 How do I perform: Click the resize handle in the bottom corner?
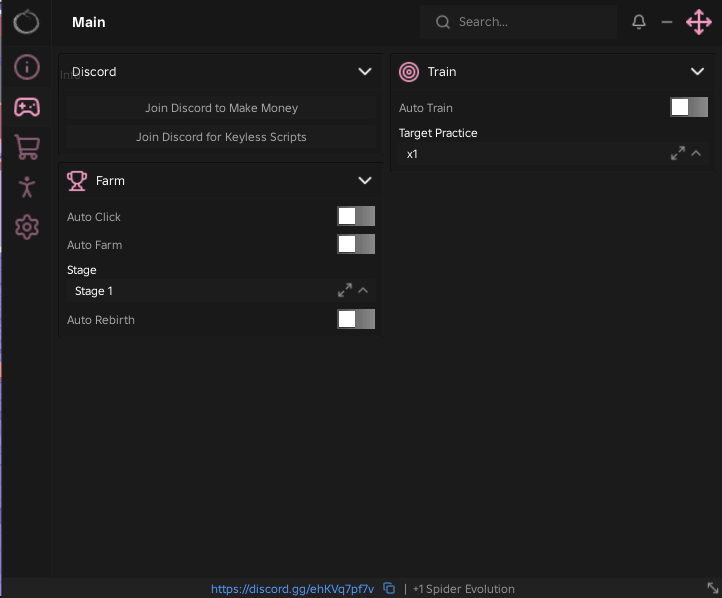[x=712, y=588]
